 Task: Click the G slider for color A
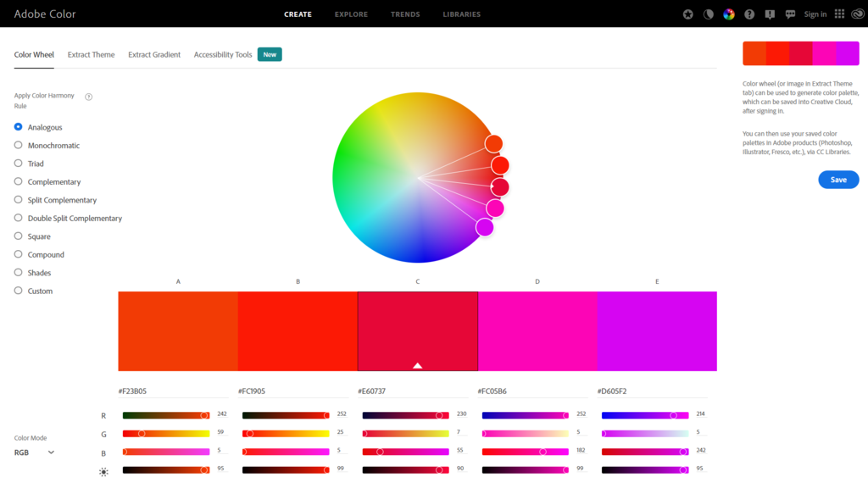pos(166,434)
